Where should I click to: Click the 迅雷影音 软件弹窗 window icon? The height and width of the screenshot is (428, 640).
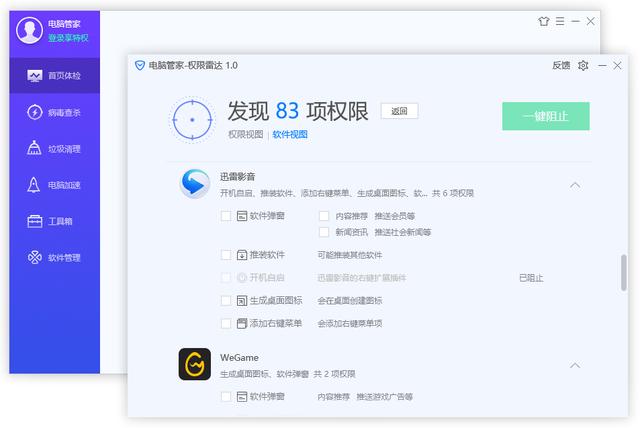tap(242, 216)
